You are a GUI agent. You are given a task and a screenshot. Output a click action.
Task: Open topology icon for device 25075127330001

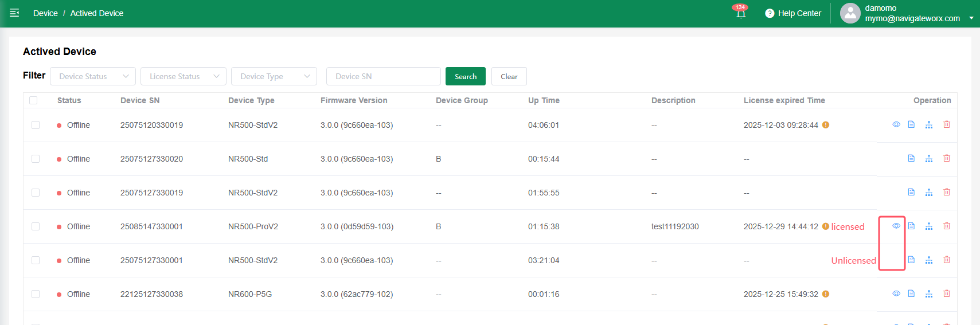(929, 260)
